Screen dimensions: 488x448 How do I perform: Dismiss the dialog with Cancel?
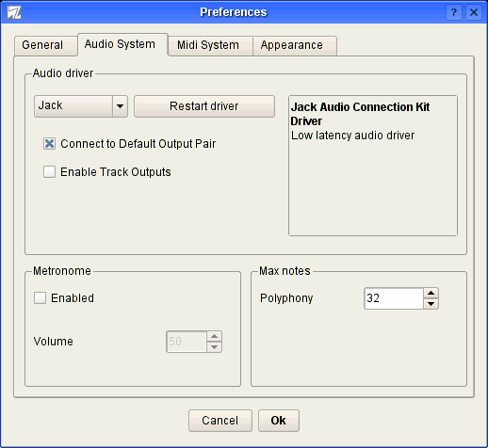click(x=220, y=421)
